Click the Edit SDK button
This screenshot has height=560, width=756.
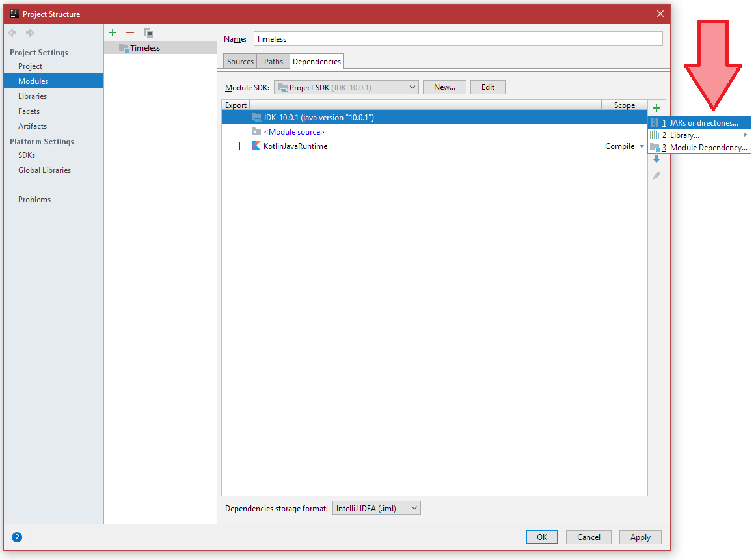point(488,87)
